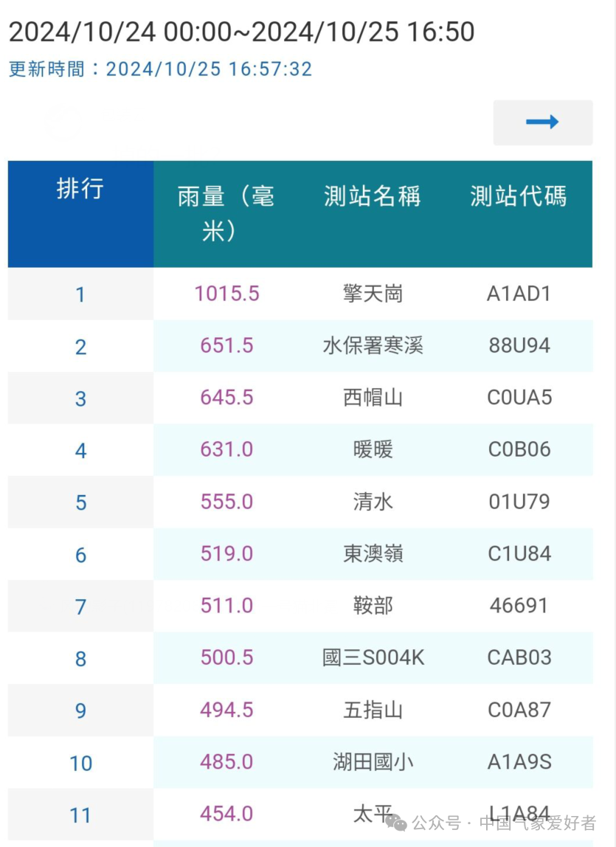Click the update time 2024/10/25 16:57:32 text
The width and height of the screenshot is (616, 847).
click(x=209, y=69)
